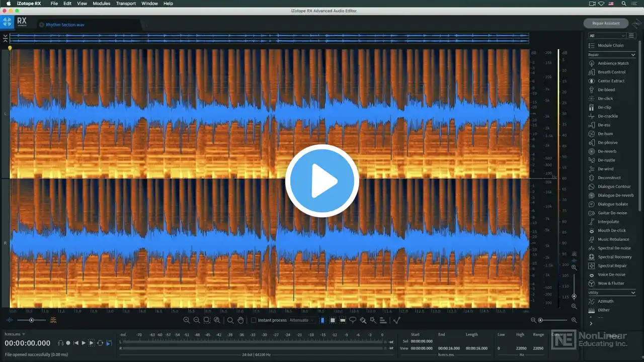The image size is (644, 362).
Task: Open the Transport menu
Action: pyautogui.click(x=126, y=4)
